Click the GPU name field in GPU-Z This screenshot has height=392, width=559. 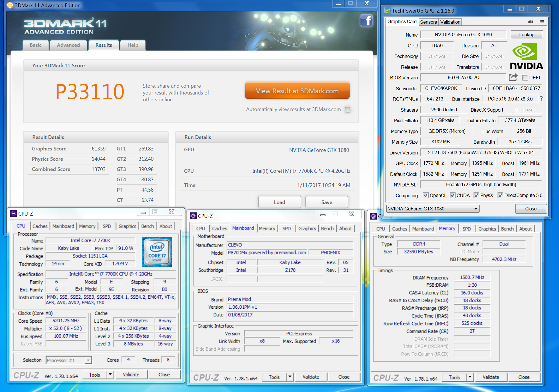[x=463, y=35]
